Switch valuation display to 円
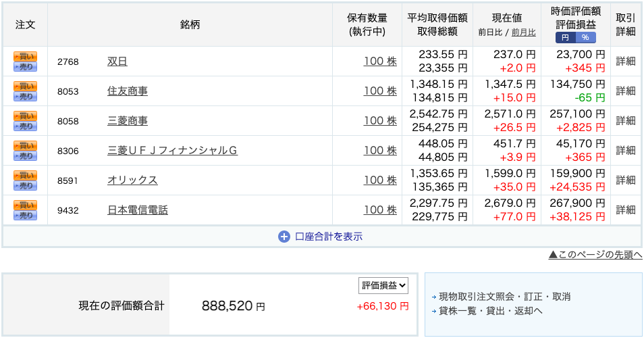This screenshot has width=644, height=340. (x=566, y=37)
